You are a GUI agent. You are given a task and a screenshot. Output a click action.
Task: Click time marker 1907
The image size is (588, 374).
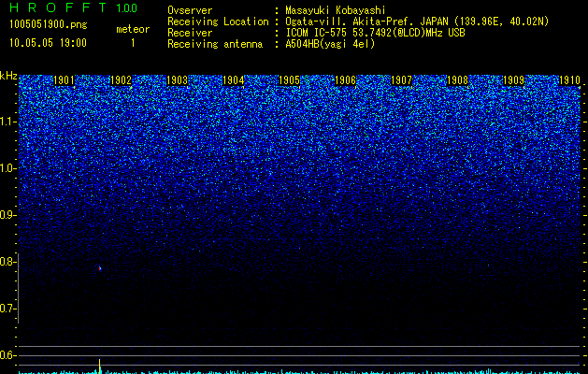click(x=402, y=80)
